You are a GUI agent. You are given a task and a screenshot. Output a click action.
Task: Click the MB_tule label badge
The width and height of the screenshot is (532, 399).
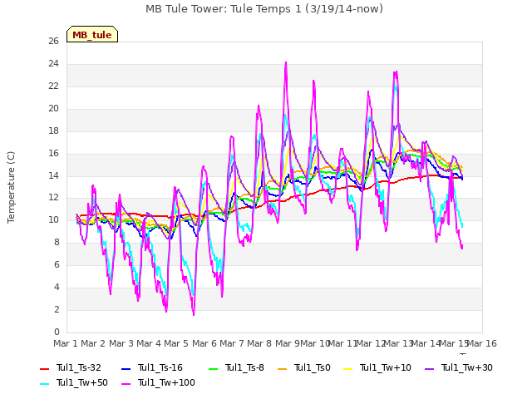click(92, 34)
